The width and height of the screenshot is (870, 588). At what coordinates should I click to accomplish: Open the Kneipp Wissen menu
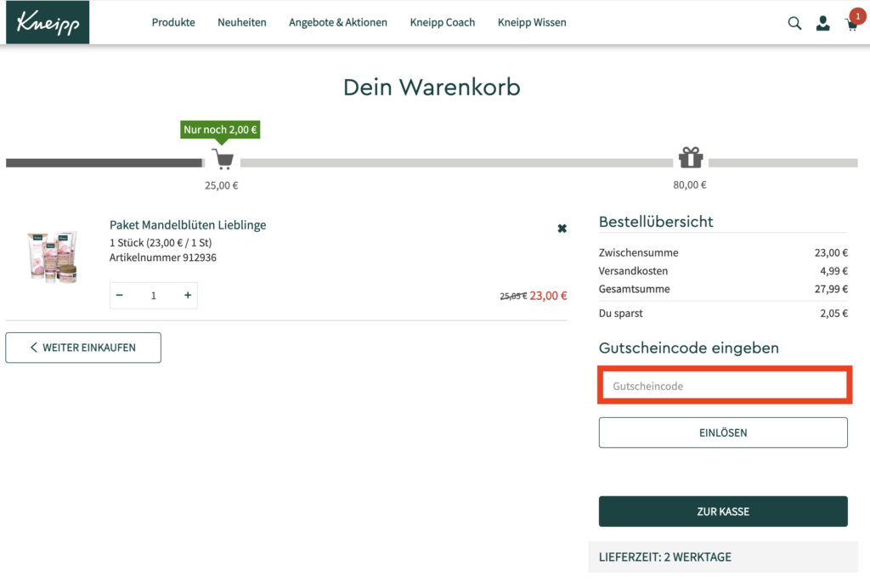tap(532, 23)
